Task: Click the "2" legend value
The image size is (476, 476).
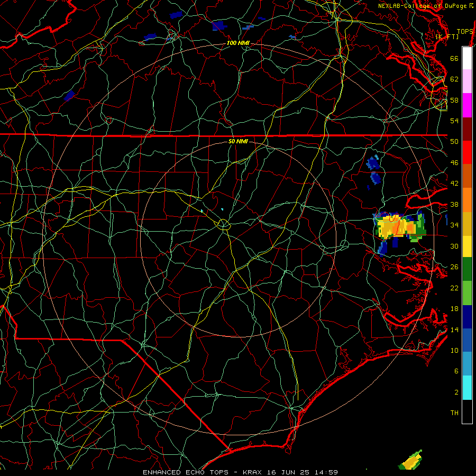Action: [x=456, y=392]
